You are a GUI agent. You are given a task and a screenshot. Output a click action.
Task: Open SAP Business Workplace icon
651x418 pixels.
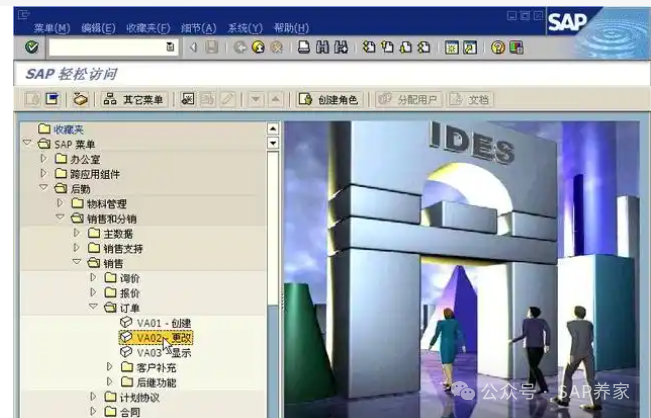tap(80, 99)
